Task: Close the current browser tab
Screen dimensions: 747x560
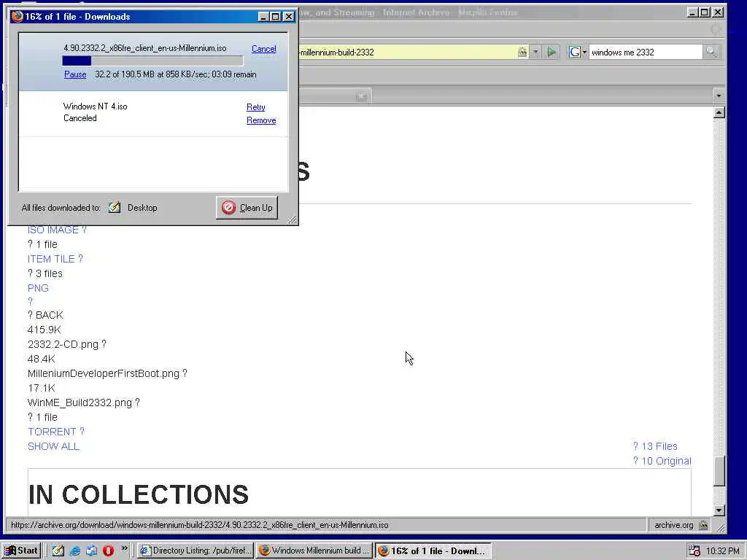Action: 361,97
